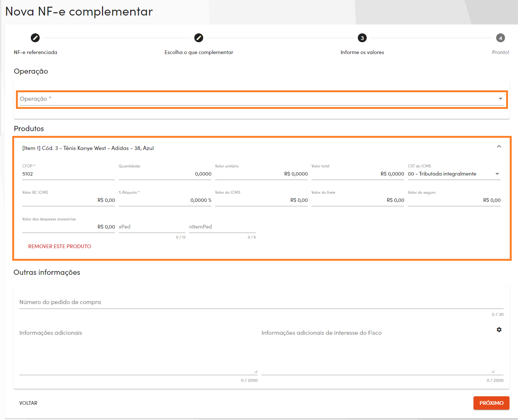This screenshot has width=518, height=420.
Task: Click the Valor BC ICMS field
Action: point(69,200)
